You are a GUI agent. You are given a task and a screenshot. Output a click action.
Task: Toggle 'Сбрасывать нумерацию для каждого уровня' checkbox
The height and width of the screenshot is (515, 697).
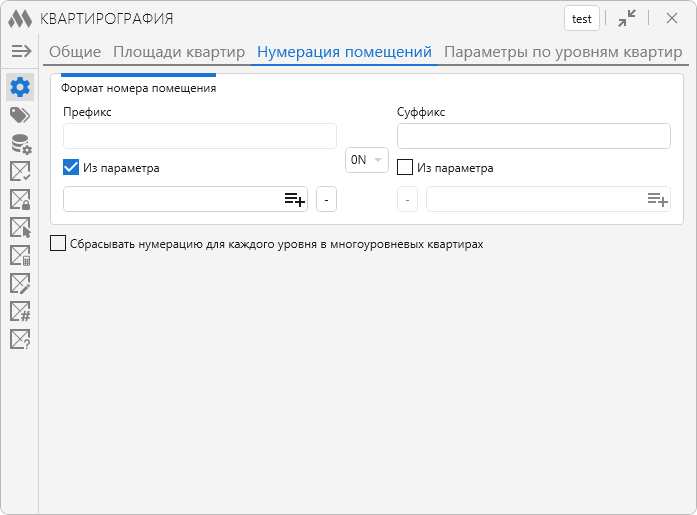point(59,243)
